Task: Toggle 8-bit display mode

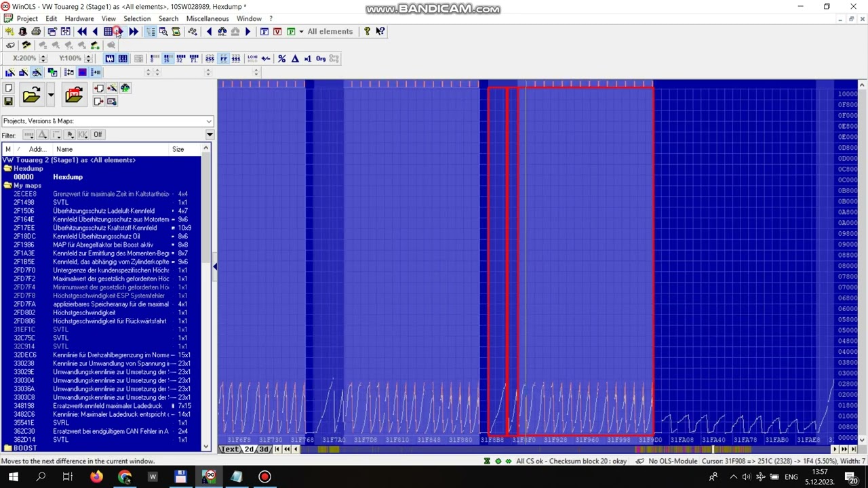Action: [154, 59]
